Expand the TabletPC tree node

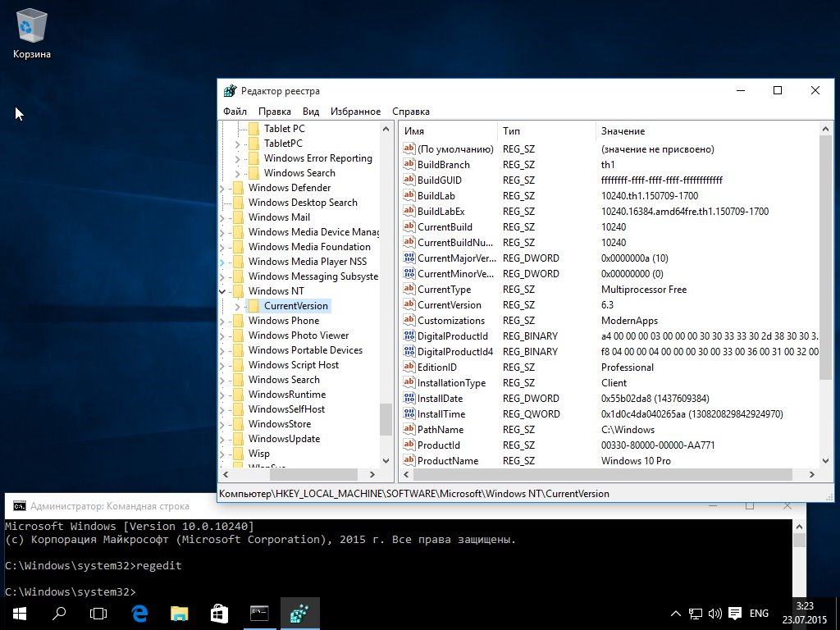pos(237,144)
